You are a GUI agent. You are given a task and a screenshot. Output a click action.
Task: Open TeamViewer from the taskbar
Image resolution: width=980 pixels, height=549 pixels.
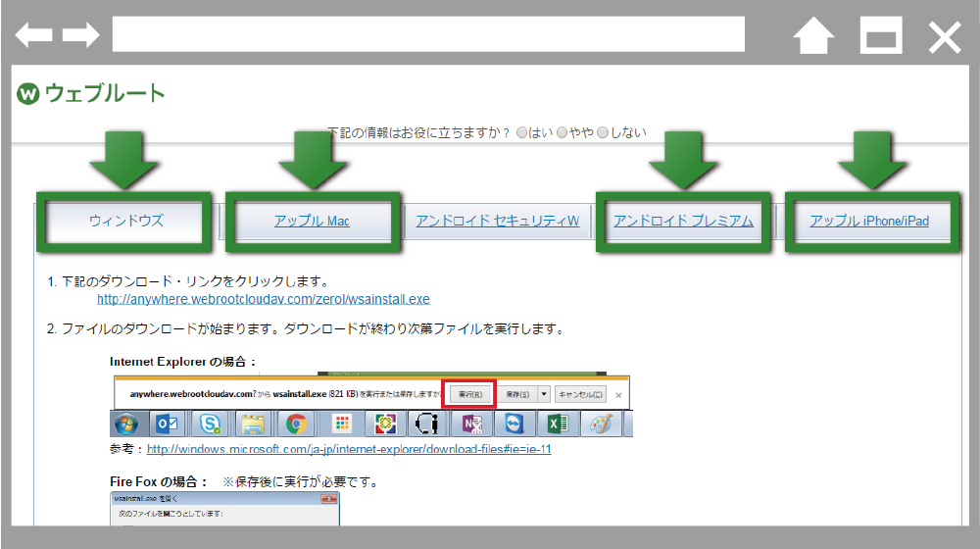tap(514, 424)
